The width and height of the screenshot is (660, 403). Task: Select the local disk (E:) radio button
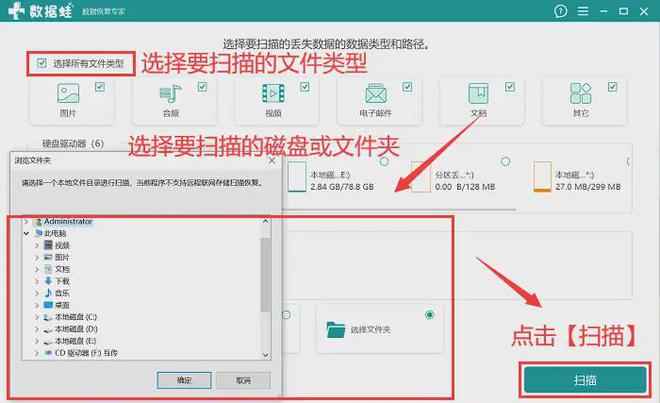[x=384, y=161]
